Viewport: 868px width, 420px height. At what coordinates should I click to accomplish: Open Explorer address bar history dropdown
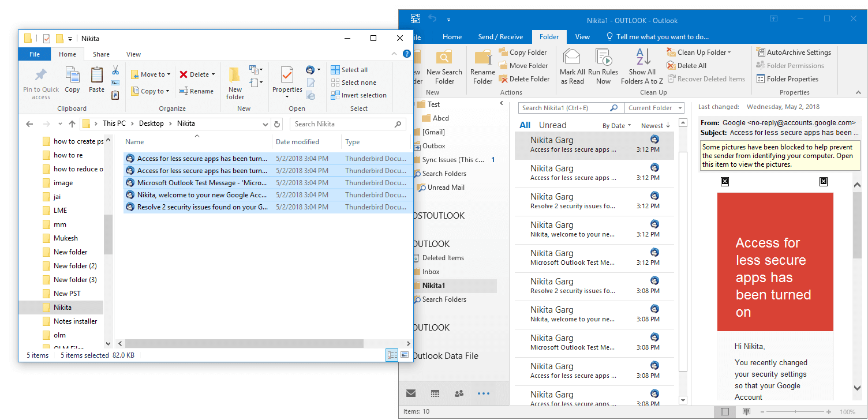pos(265,124)
